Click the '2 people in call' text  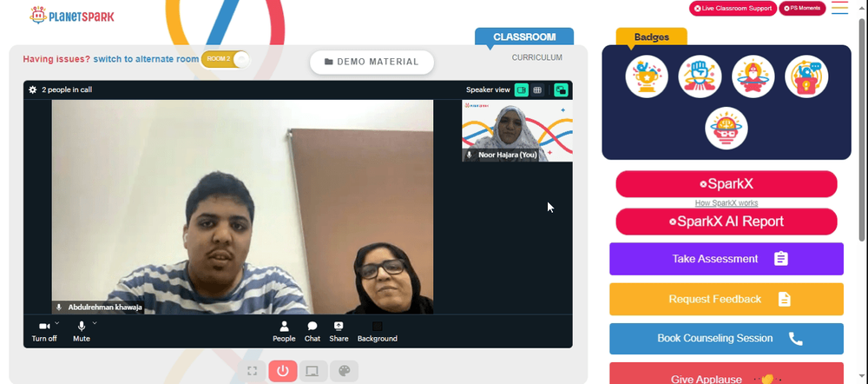coord(67,89)
